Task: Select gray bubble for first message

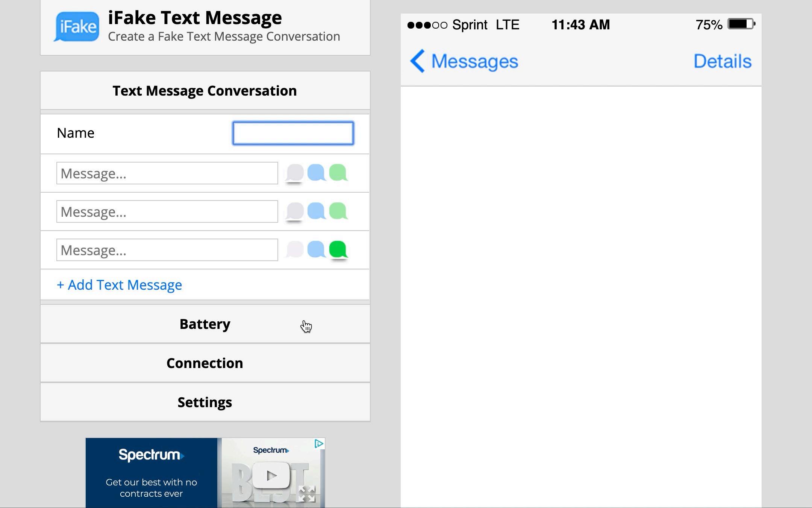Action: 295,173
